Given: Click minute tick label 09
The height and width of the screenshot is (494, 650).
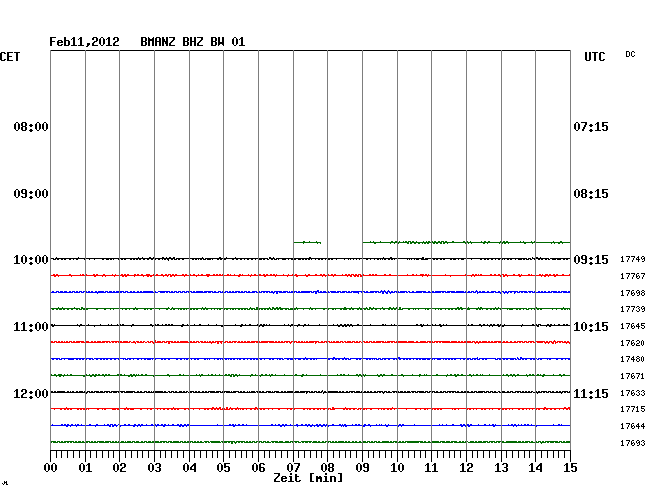Looking at the screenshot, I should point(362,468).
